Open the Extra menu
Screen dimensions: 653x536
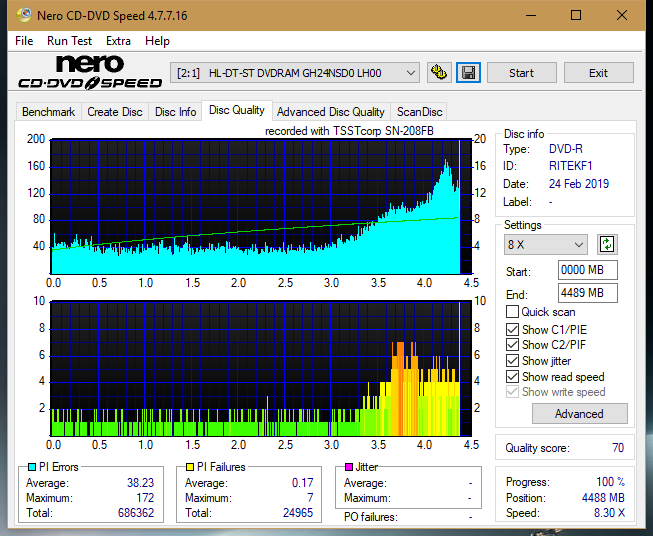coord(118,41)
